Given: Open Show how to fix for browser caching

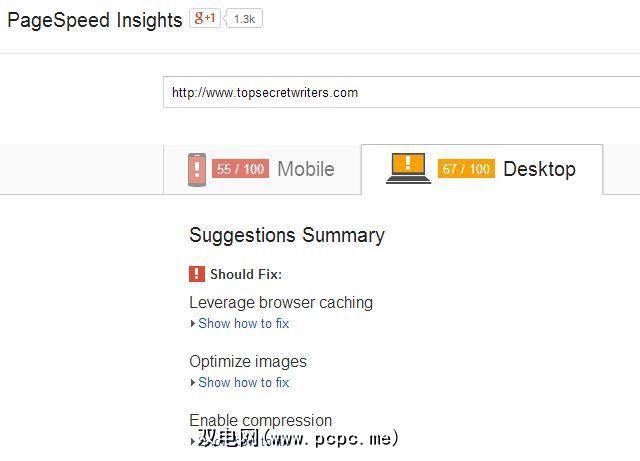Looking at the screenshot, I should click(x=243, y=324).
